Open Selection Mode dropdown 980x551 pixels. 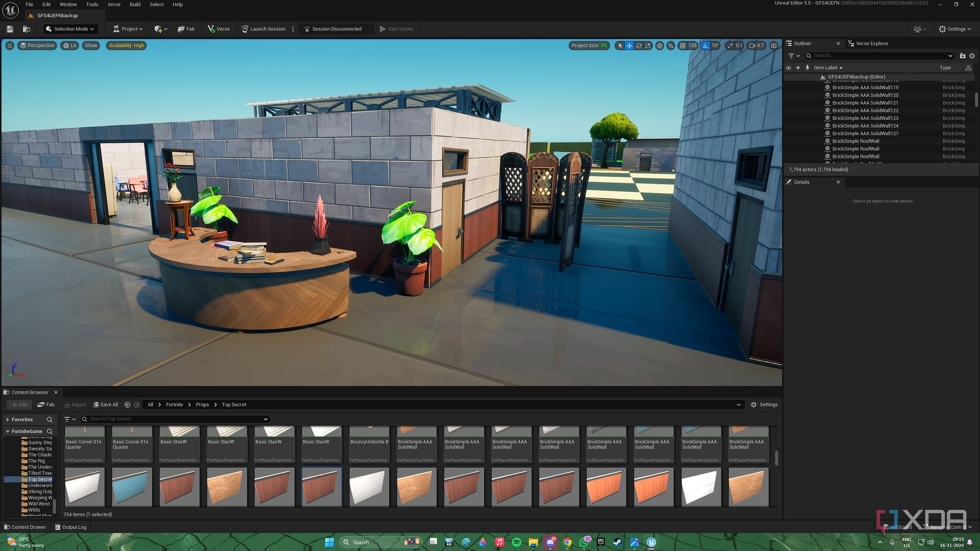point(70,29)
